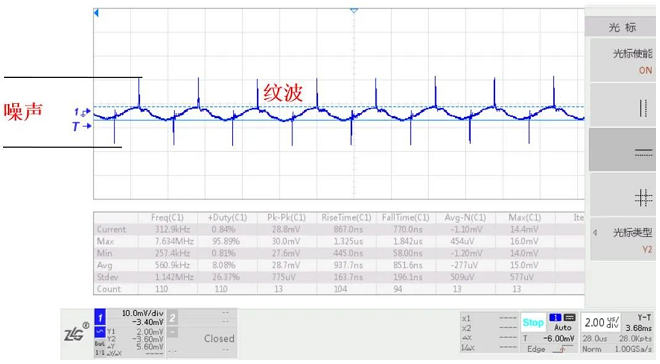Click the ZLG logo icon
Image resolution: width=660 pixels, height=364 pixels.
tap(76, 334)
